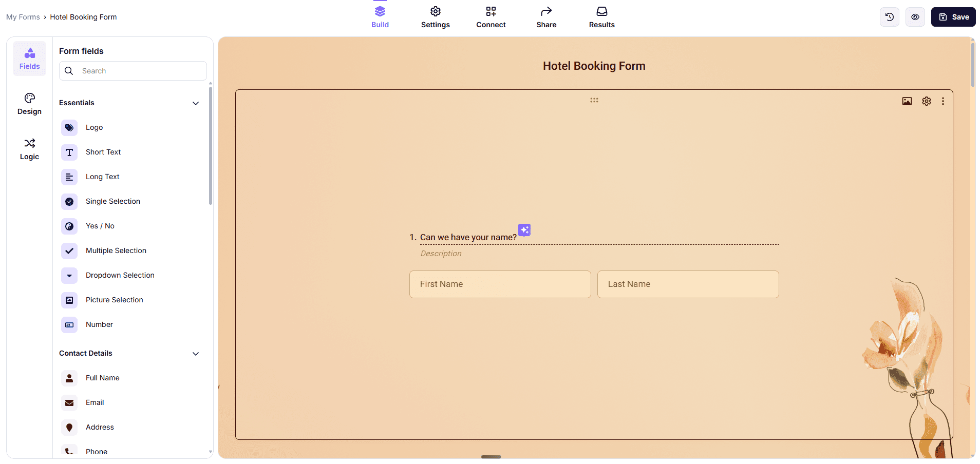
Task: Open the three-dot menu on the question card
Action: coord(943,101)
